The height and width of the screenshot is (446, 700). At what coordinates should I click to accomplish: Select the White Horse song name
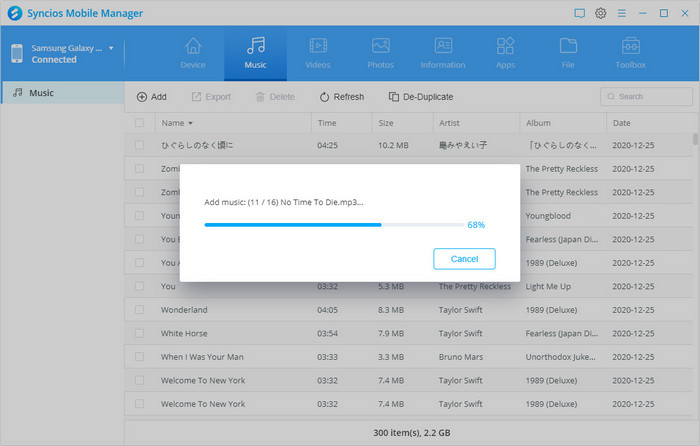click(x=184, y=333)
